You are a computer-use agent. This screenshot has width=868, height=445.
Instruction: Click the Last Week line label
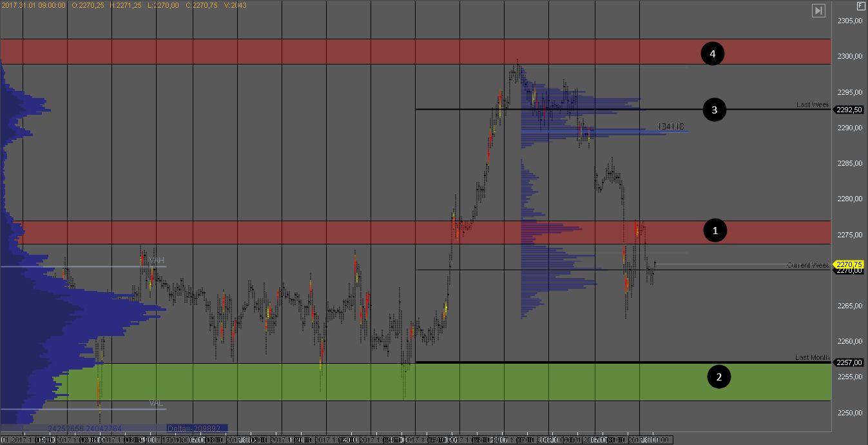[x=812, y=104]
